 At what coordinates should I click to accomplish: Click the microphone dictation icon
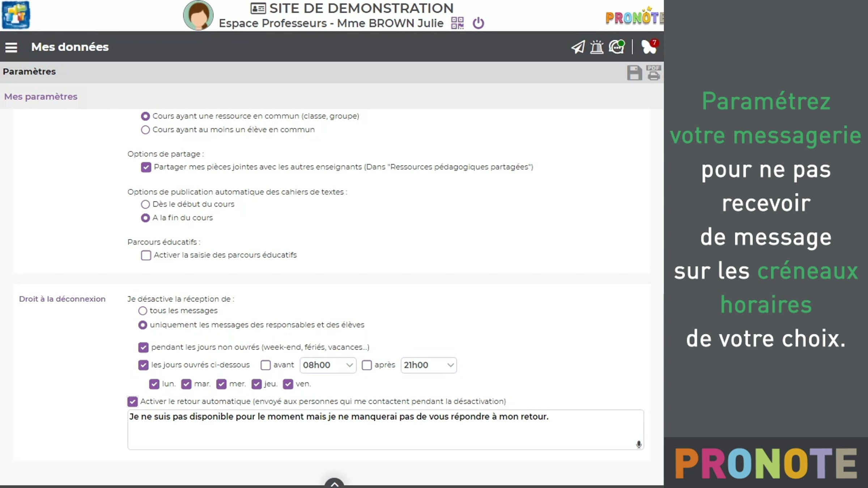pos(639,444)
